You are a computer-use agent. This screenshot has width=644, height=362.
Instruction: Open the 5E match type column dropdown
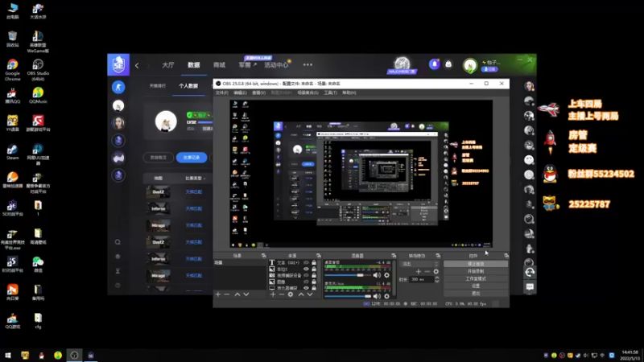196,178
